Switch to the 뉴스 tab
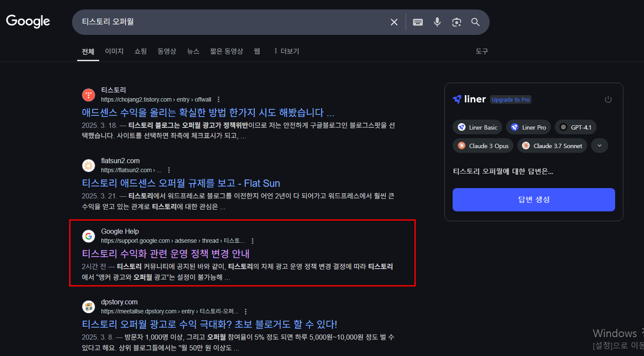Viewport: 644px width, 356px height. tap(193, 51)
